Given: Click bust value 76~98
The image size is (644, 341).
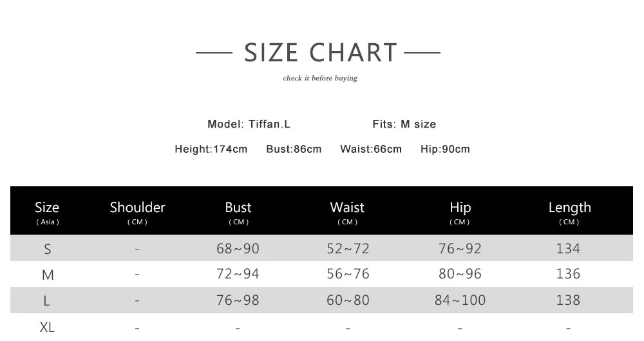Looking at the screenshot, I should coord(238,300).
